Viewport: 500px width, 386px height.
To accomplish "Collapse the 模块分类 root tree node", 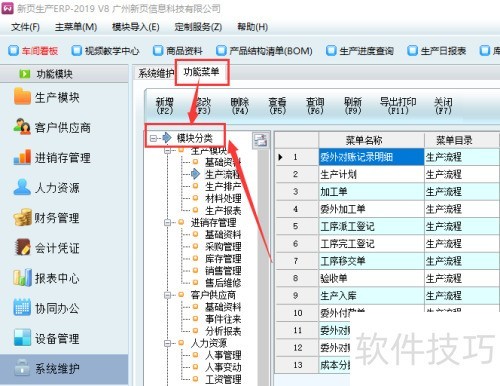I will coord(153,138).
